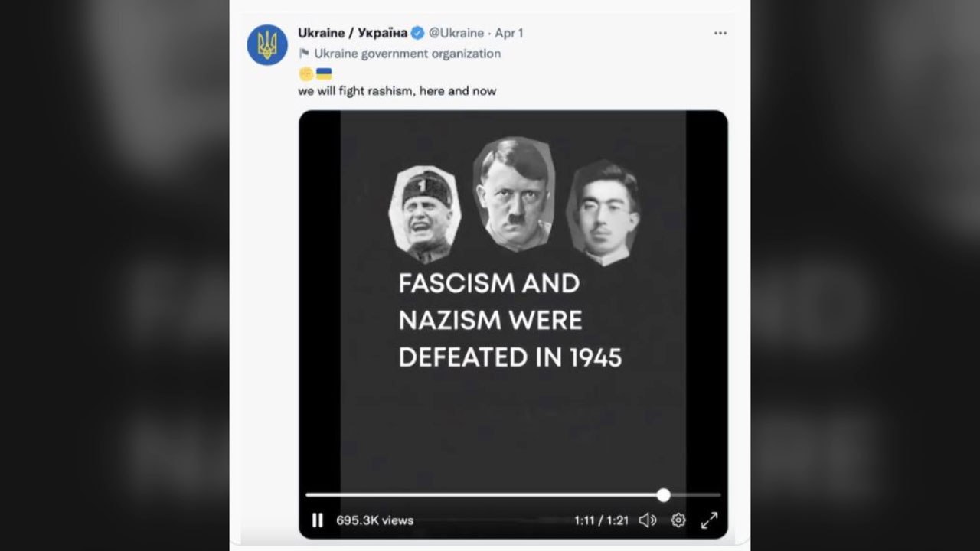Pause the playing video
The width and height of the screenshot is (980, 551).
pyautogui.click(x=317, y=520)
